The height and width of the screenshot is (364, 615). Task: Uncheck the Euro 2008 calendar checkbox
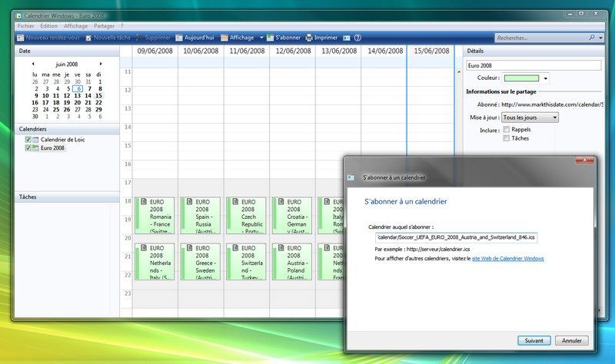(x=28, y=148)
